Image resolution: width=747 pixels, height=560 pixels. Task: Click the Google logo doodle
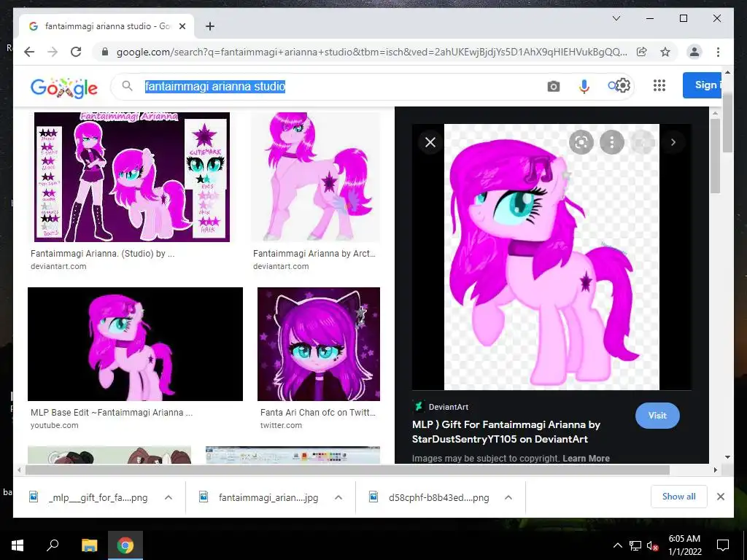(x=64, y=87)
